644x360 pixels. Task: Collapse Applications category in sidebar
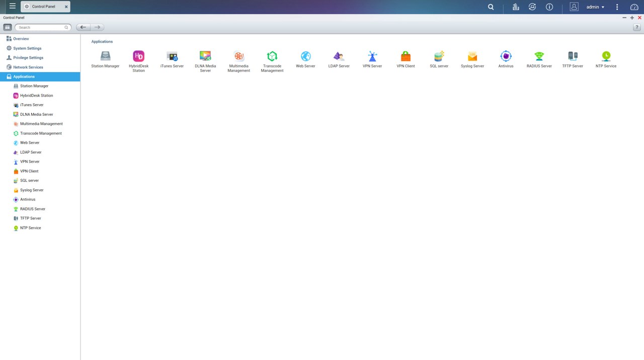pyautogui.click(x=40, y=77)
